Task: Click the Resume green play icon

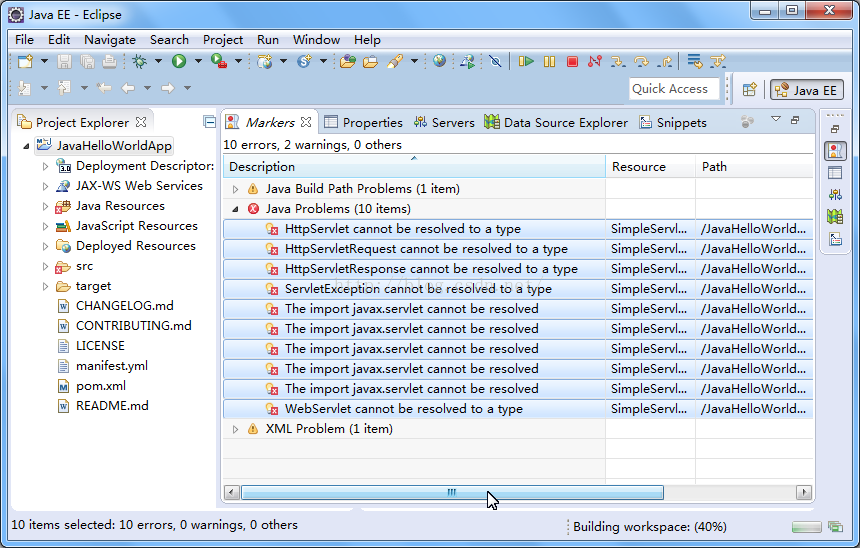Action: [x=526, y=62]
